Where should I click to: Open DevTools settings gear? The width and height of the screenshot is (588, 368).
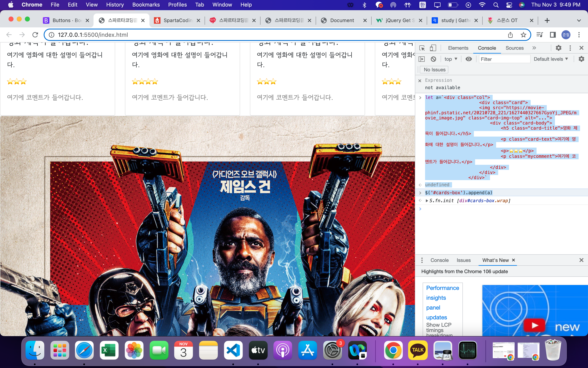pyautogui.click(x=558, y=48)
